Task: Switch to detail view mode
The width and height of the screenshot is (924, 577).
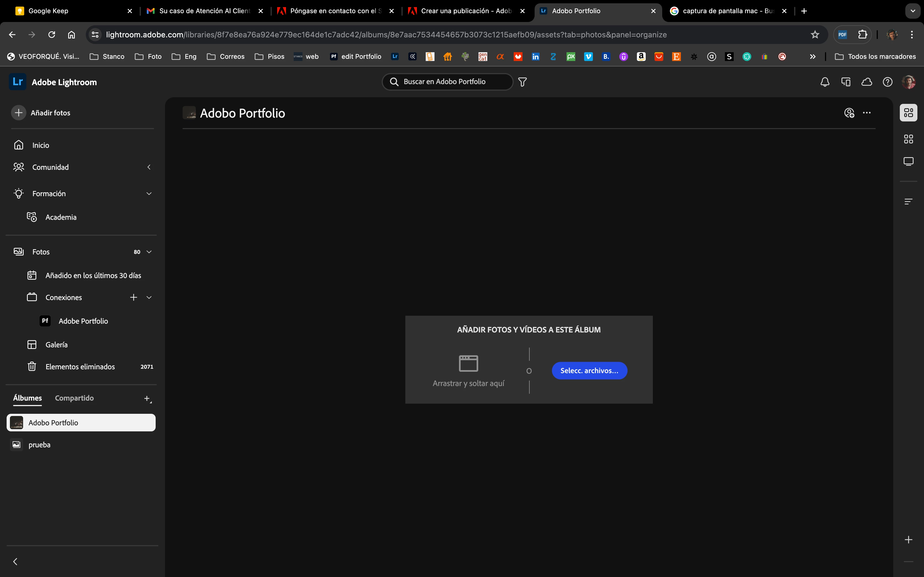Action: (x=908, y=162)
